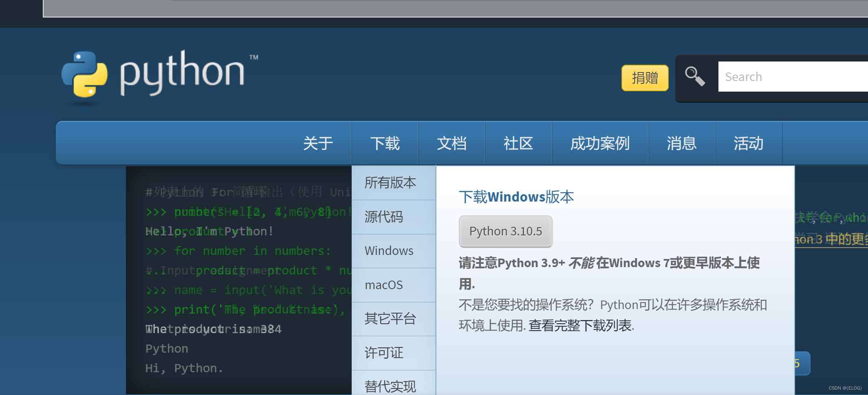Open the 下载 menu
This screenshot has width=868, height=395.
coord(385,143)
